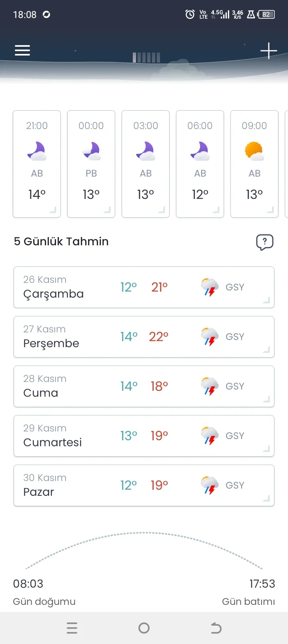Tap the moon icon in the 21:00 forecast
288x644 pixels.
(x=37, y=151)
